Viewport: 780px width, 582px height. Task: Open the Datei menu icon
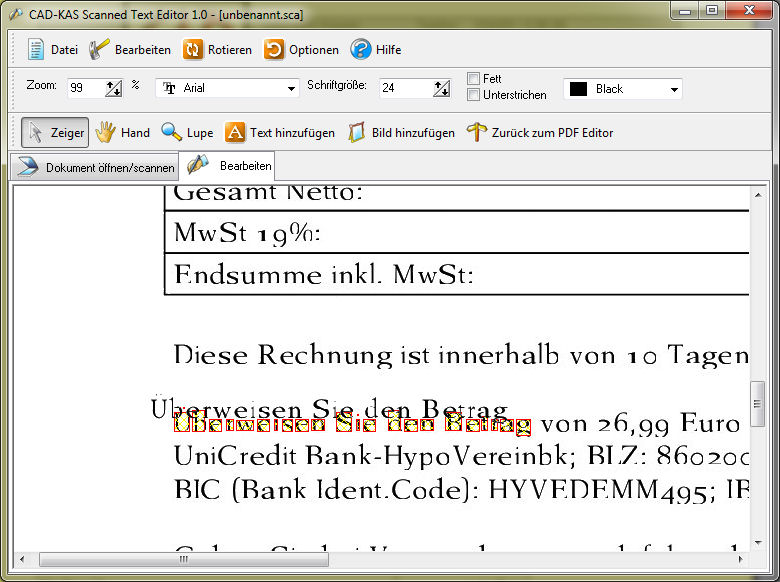coord(36,50)
